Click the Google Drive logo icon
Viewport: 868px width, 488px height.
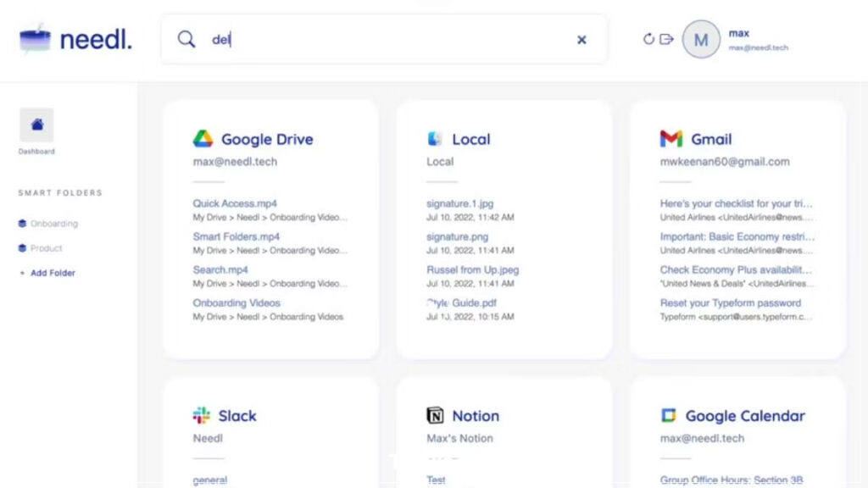click(x=203, y=138)
